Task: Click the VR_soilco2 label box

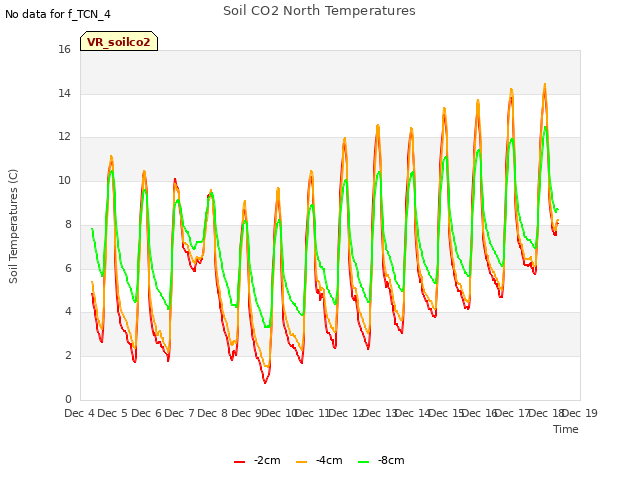Action: tap(119, 41)
